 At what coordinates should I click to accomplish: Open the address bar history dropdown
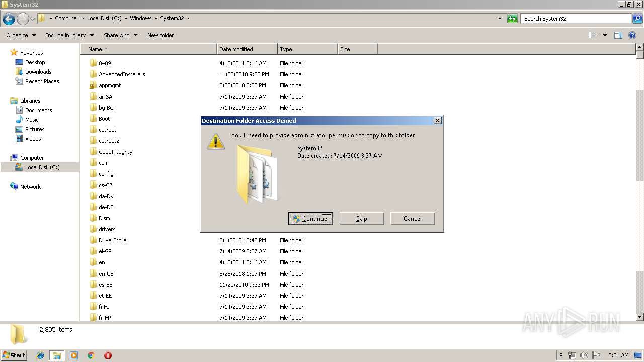tap(500, 19)
